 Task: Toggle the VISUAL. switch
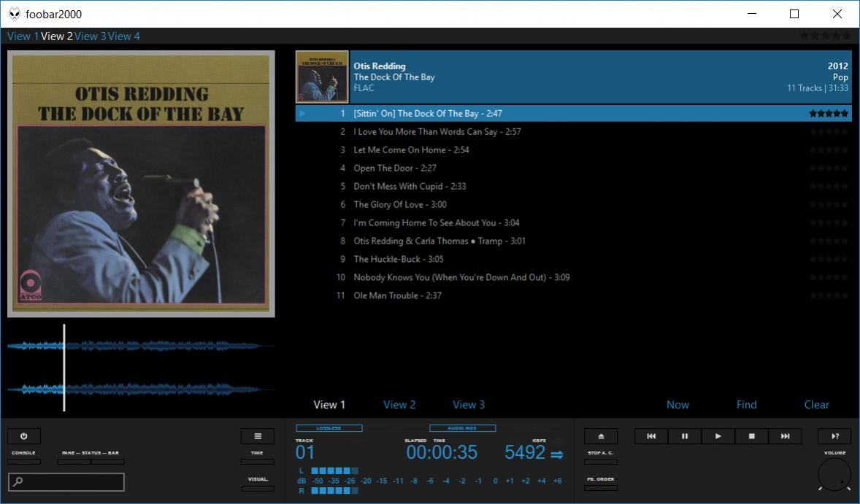(257, 488)
